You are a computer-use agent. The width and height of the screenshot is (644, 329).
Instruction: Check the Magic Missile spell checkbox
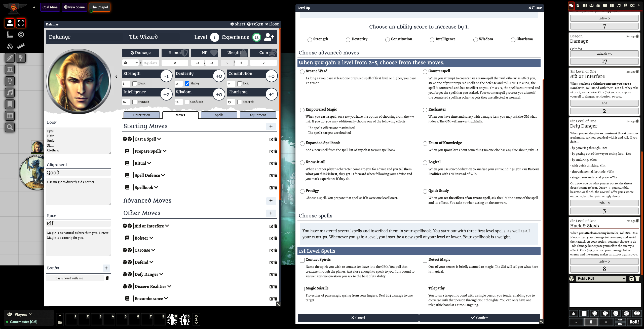pyautogui.click(x=302, y=289)
